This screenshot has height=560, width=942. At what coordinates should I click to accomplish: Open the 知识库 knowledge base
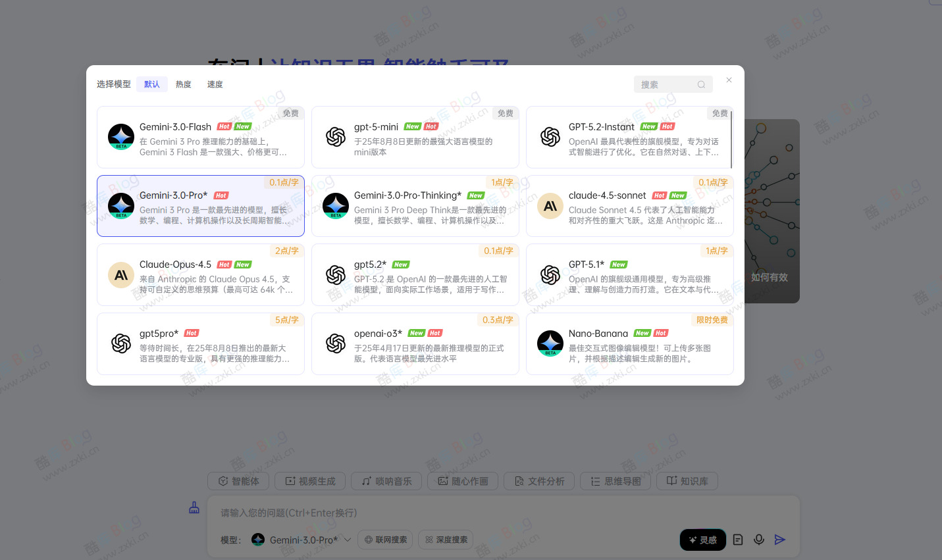[687, 481]
